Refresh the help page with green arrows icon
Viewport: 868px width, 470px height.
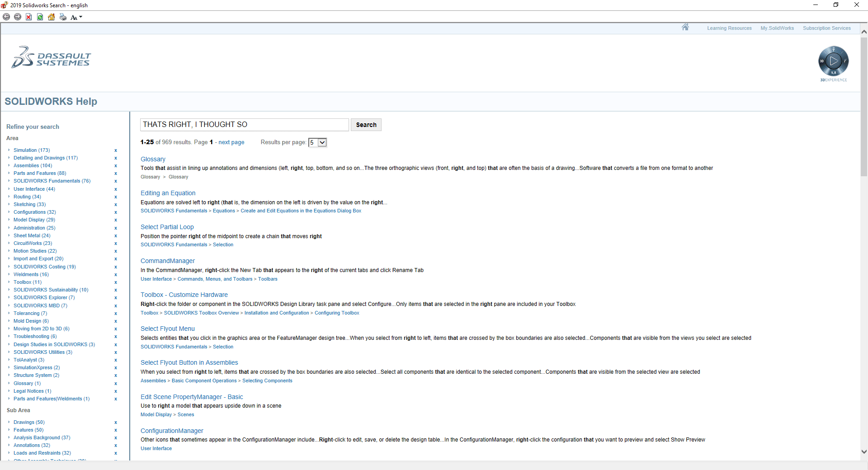(x=40, y=17)
